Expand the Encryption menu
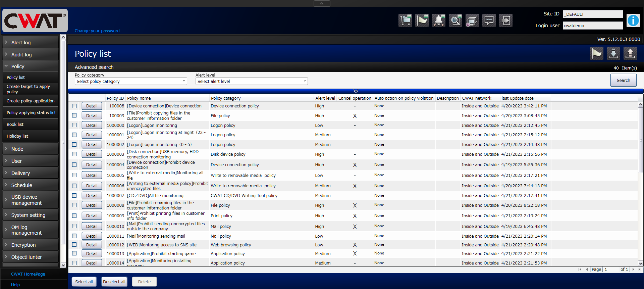644x289 pixels. (31, 245)
